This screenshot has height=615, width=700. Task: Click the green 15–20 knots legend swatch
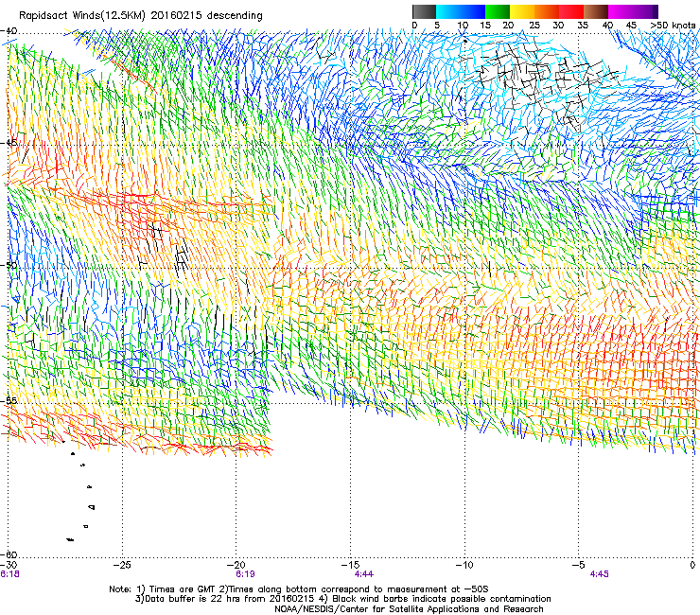tap(498, 11)
